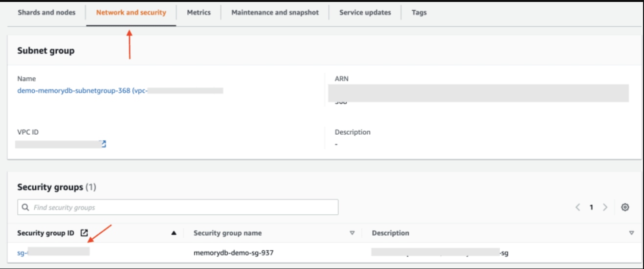Sort by Security group name using its arrow
This screenshot has width=644, height=269.
[x=352, y=233]
